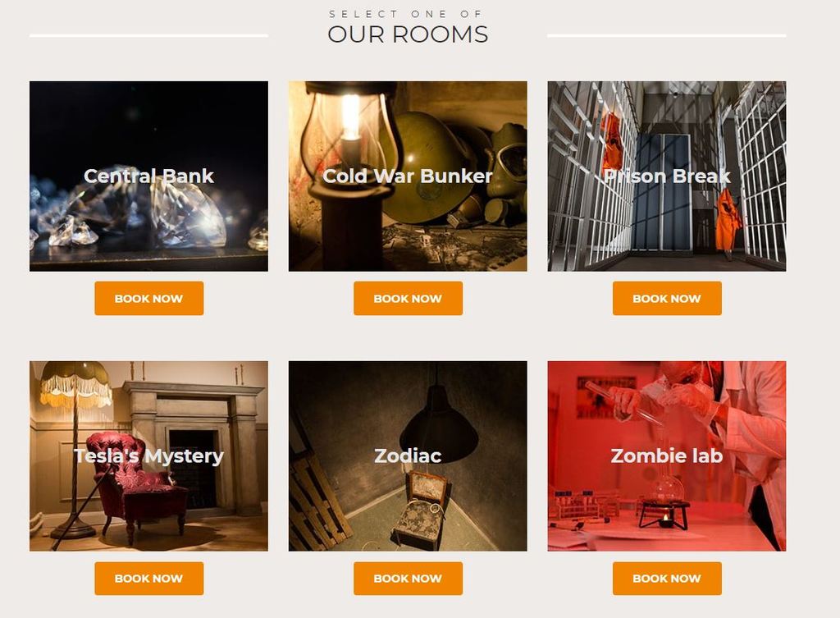
Task: Click the Tesla's Mystery title text
Action: 149,456
